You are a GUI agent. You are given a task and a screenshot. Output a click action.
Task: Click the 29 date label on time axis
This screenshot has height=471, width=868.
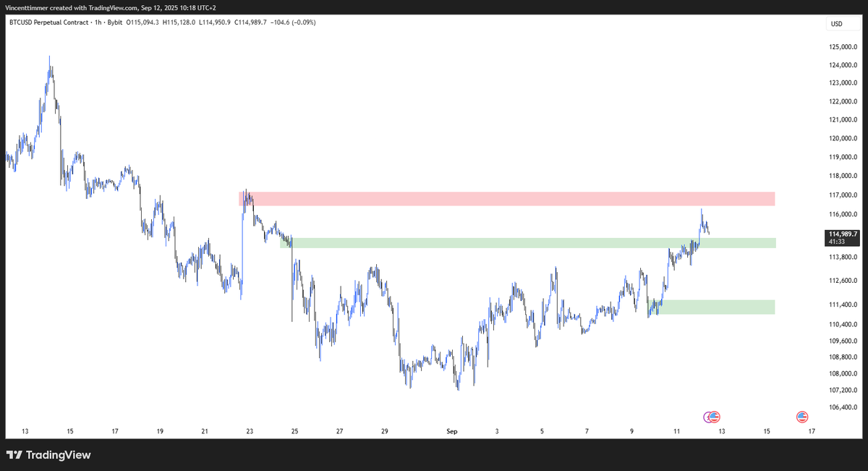tap(385, 432)
